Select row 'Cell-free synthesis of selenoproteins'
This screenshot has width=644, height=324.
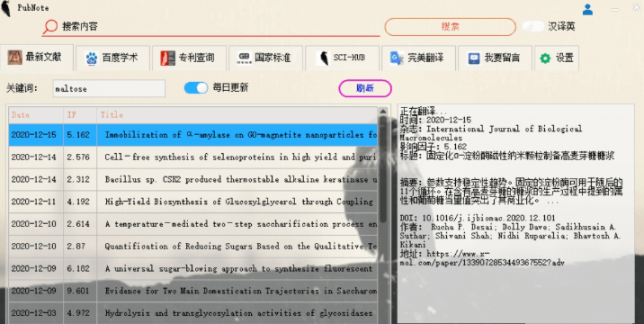193,157
